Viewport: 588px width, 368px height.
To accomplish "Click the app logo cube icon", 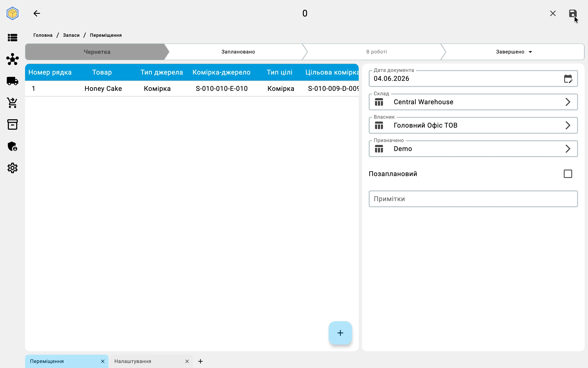I will tap(12, 13).
